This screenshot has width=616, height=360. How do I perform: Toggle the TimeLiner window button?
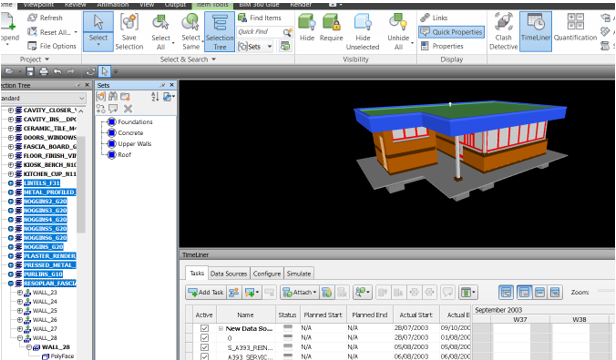pyautogui.click(x=535, y=31)
